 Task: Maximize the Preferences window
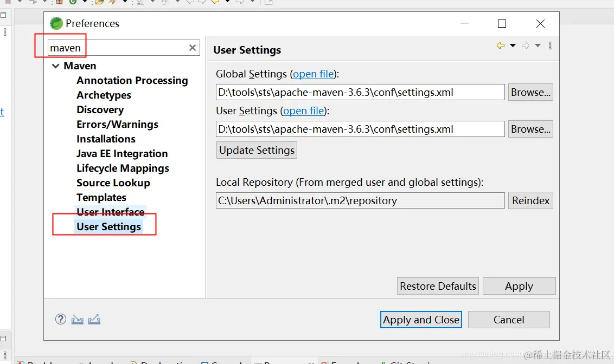point(502,24)
